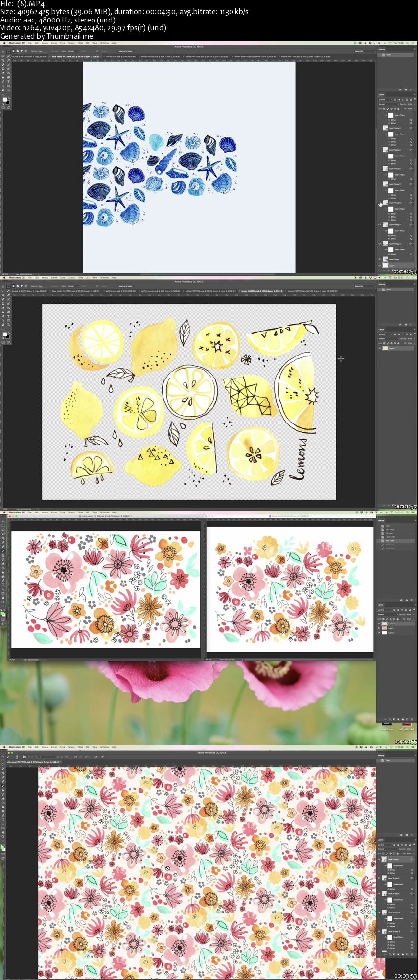Toggle visibility of Layer 1 in the seashell frame
This screenshot has width=418, height=980.
click(x=380, y=266)
